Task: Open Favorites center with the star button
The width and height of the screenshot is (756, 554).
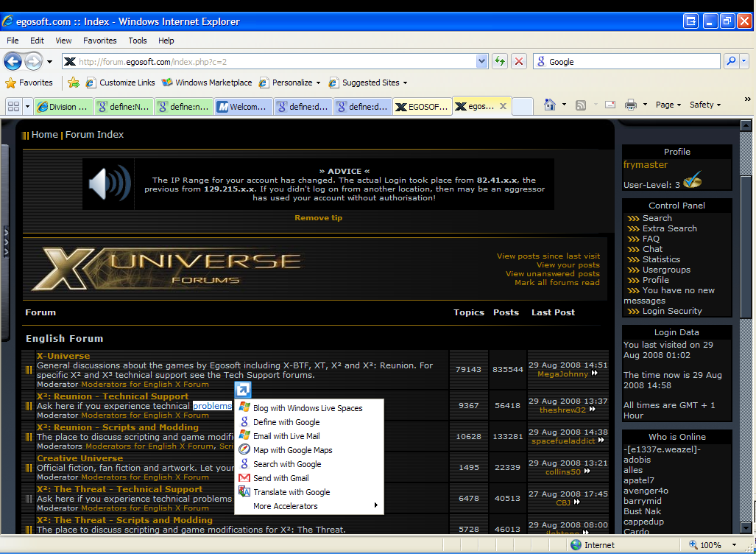Action: (x=29, y=83)
